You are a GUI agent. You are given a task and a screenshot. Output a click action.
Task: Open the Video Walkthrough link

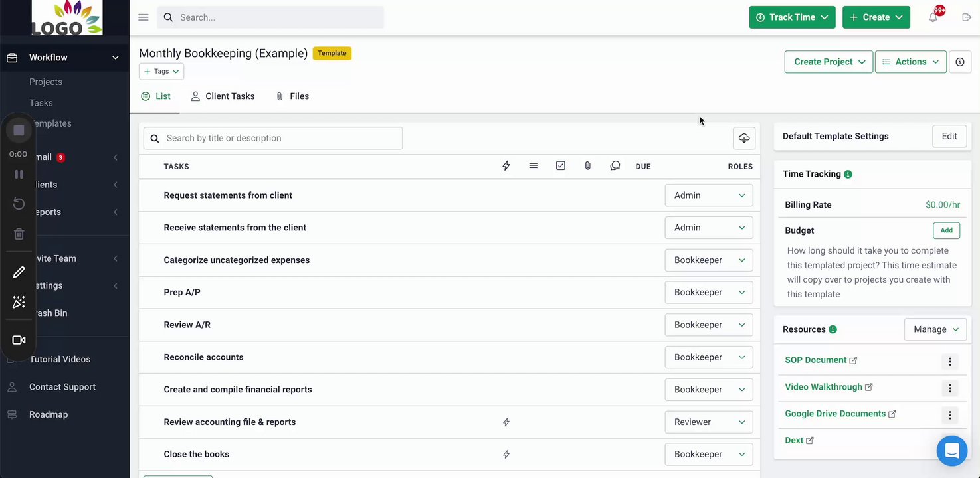[x=823, y=387]
